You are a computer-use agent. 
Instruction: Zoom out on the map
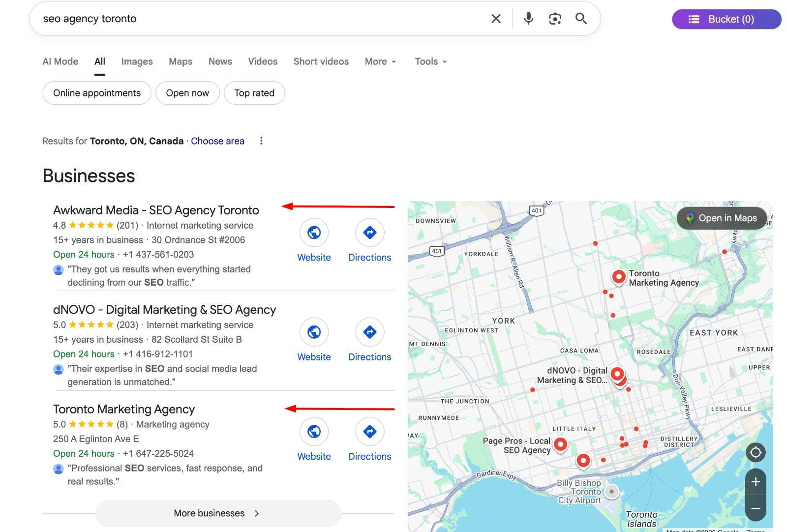[x=756, y=508]
